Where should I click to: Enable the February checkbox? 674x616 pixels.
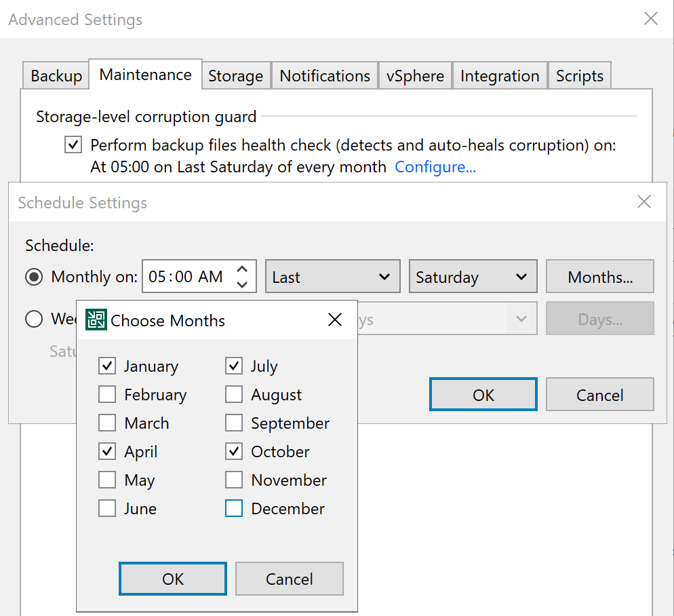[107, 395]
